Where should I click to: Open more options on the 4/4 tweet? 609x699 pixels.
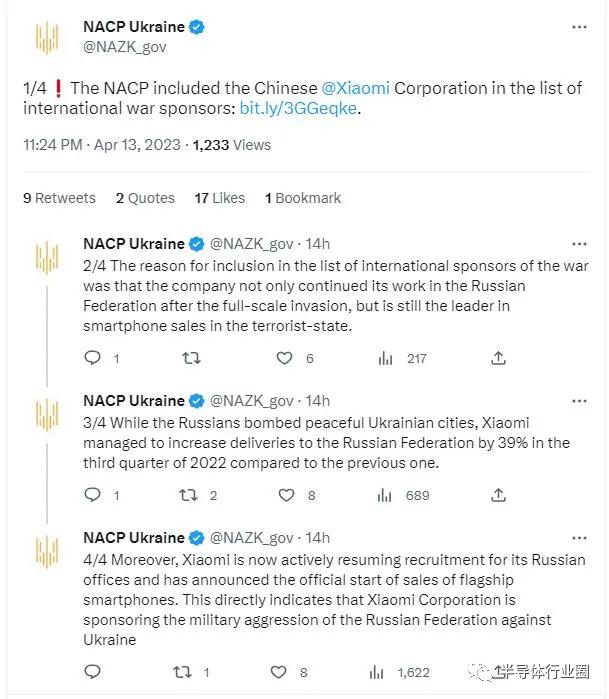point(579,538)
